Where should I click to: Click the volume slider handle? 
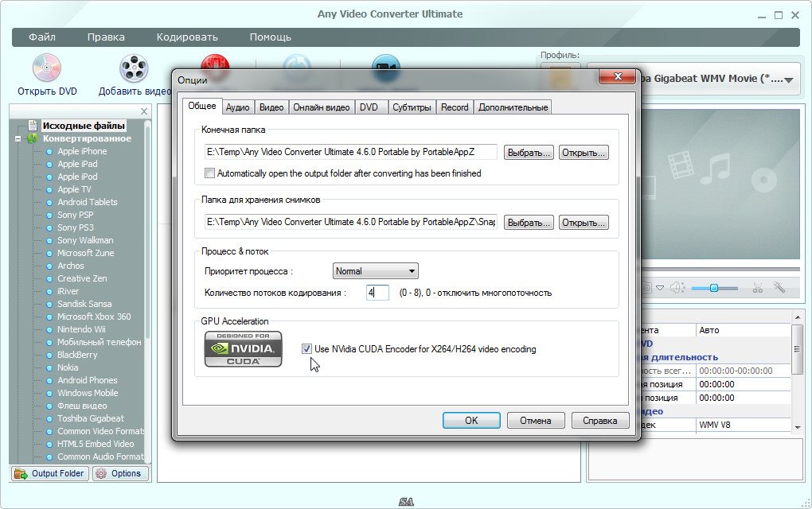coord(713,288)
